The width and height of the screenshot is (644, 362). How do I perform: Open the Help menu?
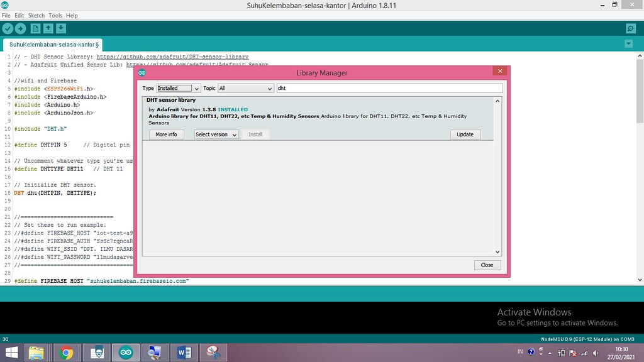coord(72,16)
